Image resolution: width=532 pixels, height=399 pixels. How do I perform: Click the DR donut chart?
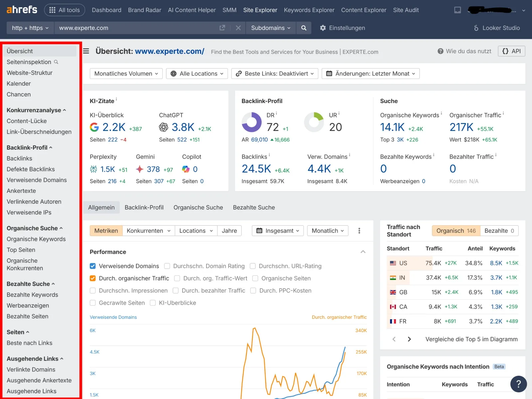tap(252, 122)
